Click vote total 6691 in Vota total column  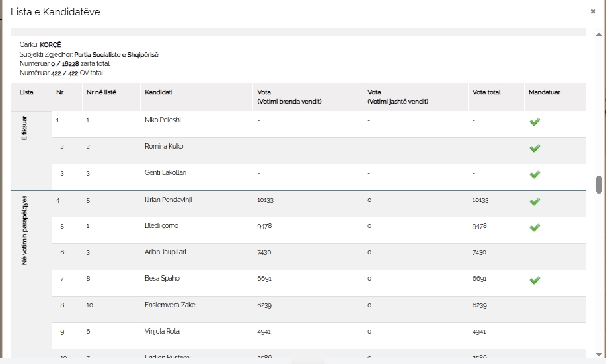point(479,279)
